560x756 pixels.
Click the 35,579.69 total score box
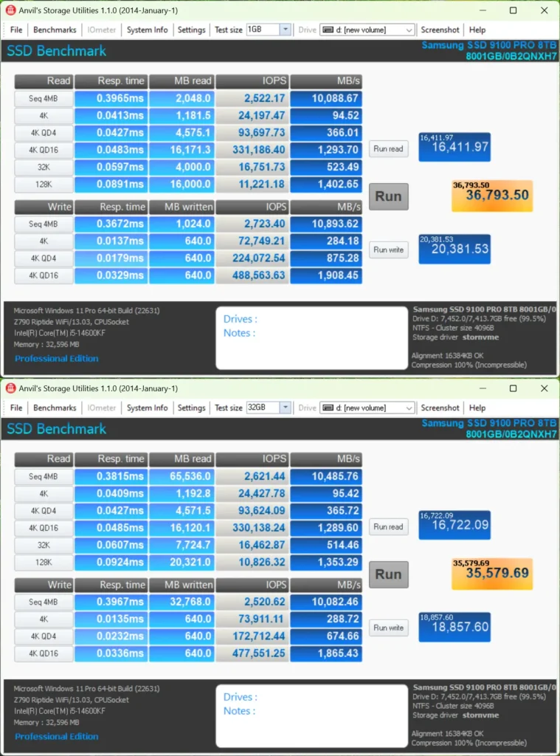[492, 573]
